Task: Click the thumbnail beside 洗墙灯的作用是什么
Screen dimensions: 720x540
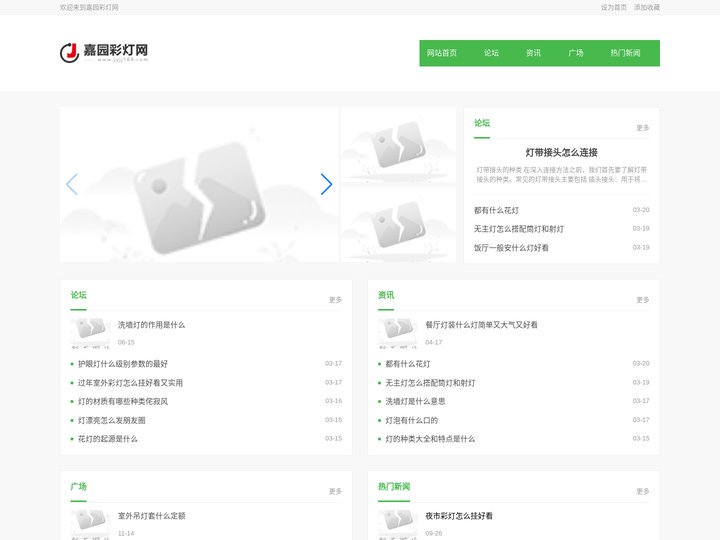Action: [x=90, y=333]
